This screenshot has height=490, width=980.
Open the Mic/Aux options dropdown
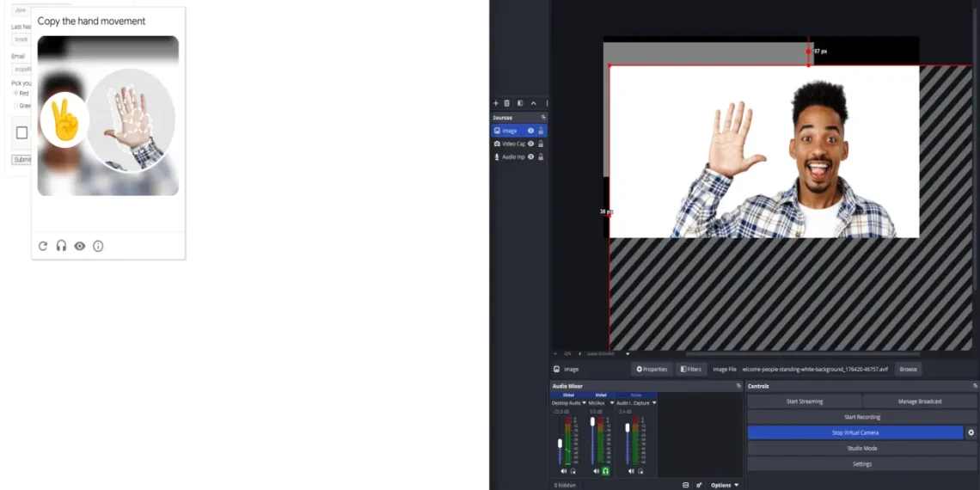[612, 403]
